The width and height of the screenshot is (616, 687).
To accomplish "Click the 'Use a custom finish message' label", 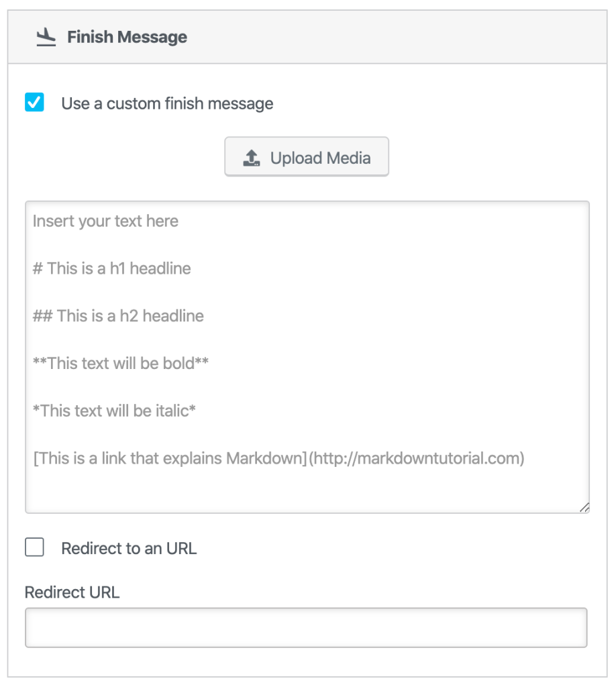I will tap(167, 103).
